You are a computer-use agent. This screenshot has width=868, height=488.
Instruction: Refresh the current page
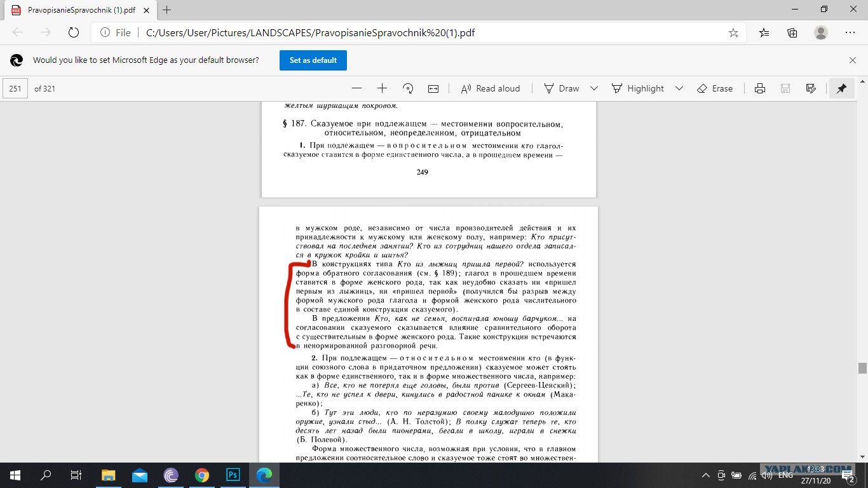tap(73, 33)
